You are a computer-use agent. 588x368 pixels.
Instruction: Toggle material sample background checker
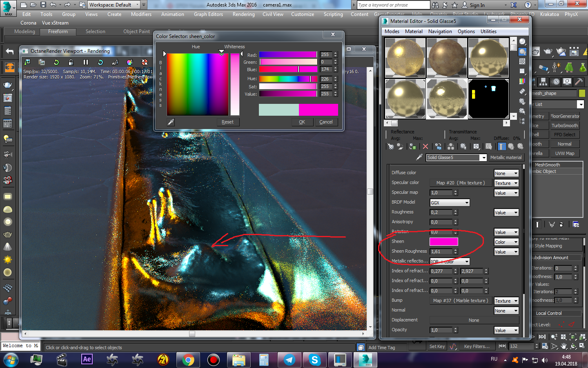[x=522, y=61]
